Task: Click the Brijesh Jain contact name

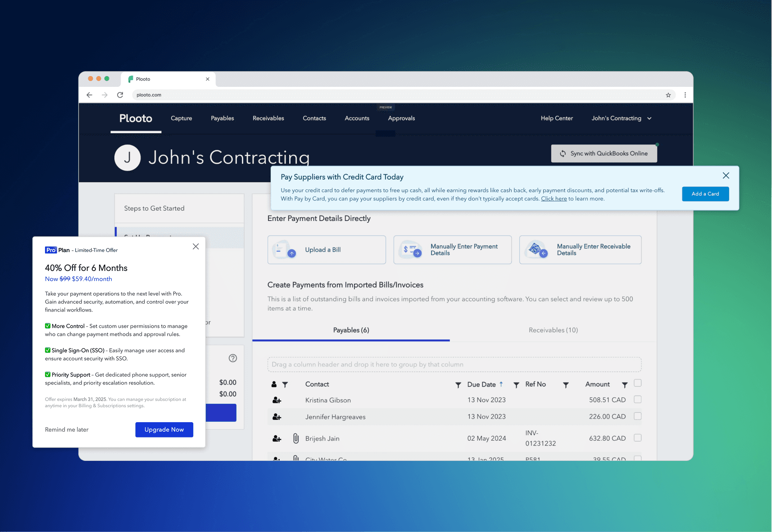Action: (322, 438)
